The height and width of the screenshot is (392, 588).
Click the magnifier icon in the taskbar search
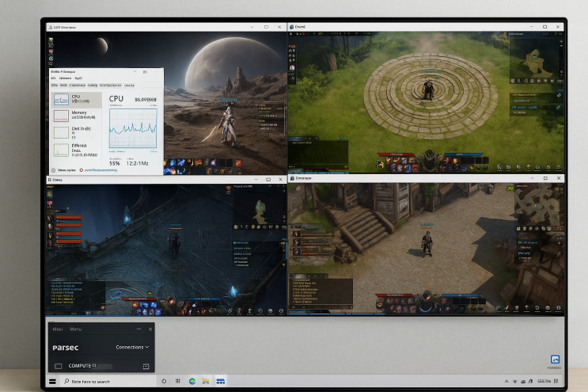(66, 381)
